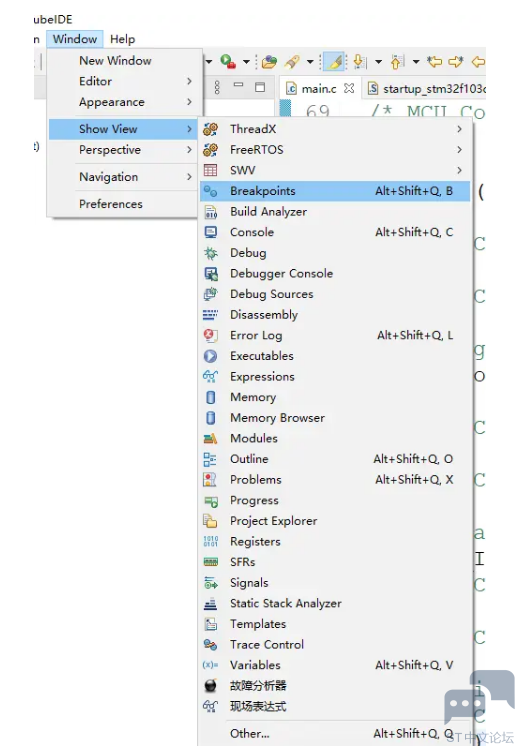Click the Variables view entry

[x=335, y=665]
